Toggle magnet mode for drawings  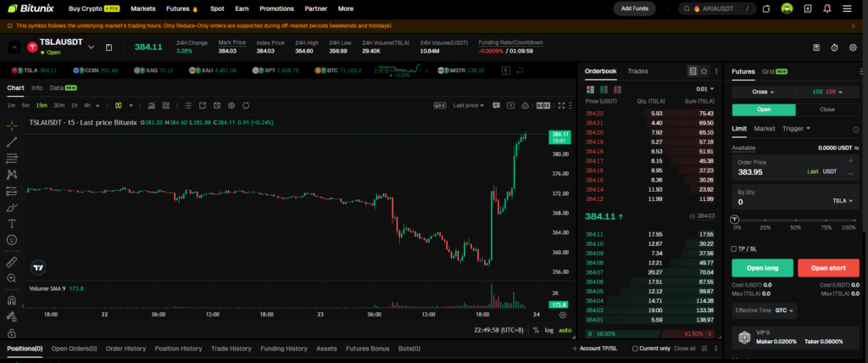click(12, 300)
